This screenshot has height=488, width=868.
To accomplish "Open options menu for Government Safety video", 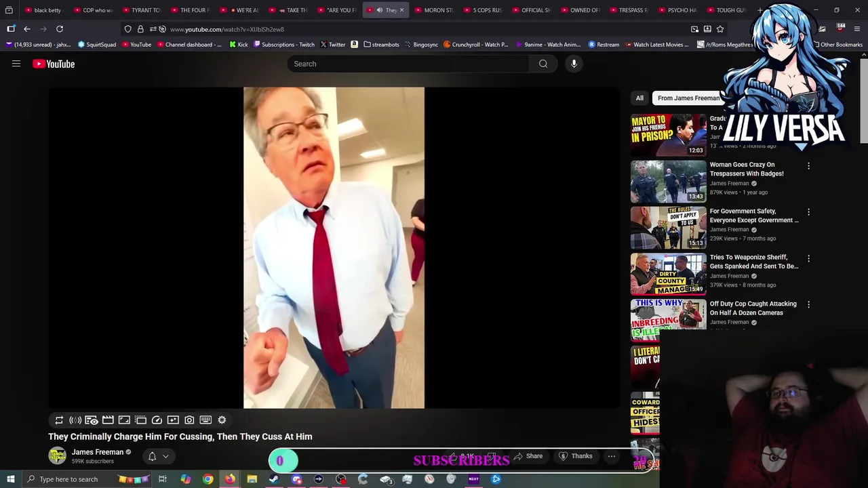I will (x=808, y=212).
